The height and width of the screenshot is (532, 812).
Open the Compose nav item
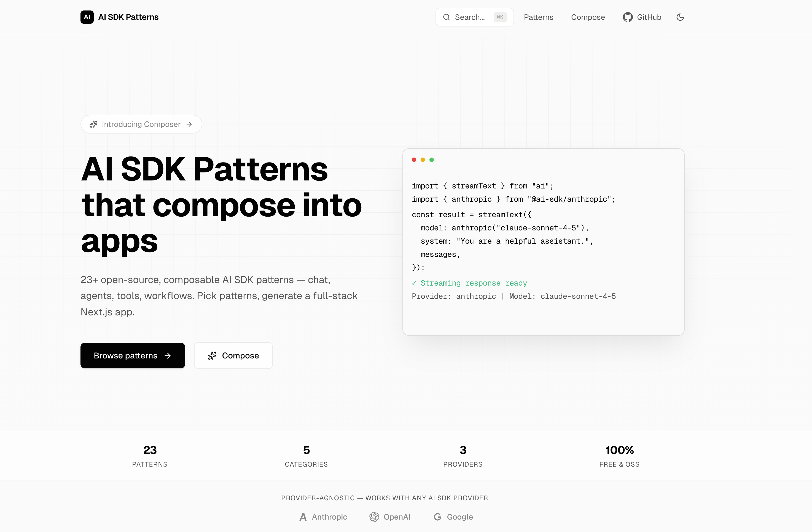[x=588, y=17]
